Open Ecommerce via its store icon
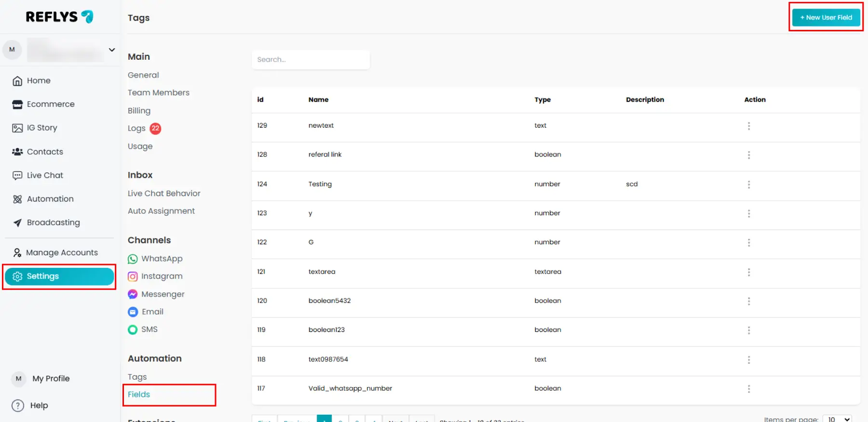Screen dimensions: 868x422 (17, 105)
